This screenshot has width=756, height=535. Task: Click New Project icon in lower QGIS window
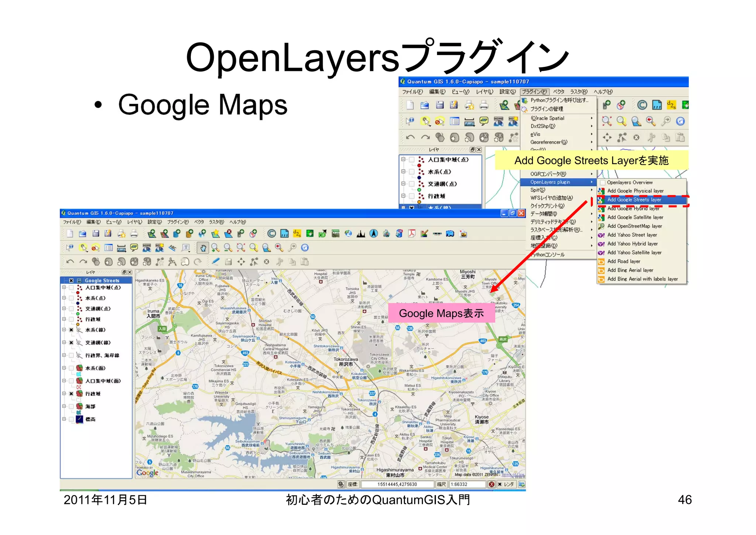click(x=70, y=234)
